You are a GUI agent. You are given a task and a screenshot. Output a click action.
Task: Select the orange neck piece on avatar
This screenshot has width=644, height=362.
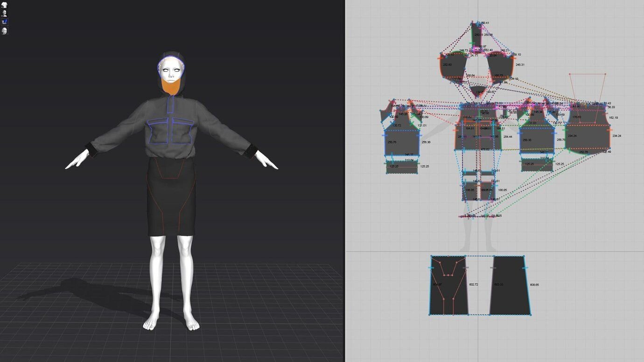(171, 87)
